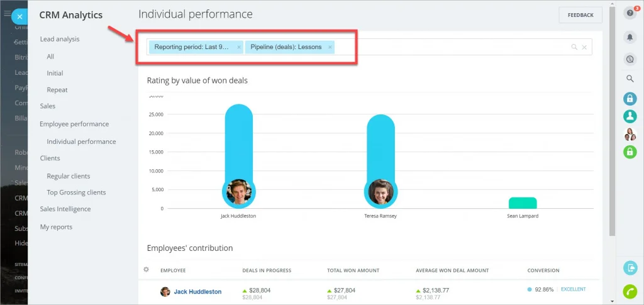Remove the Pipeline Lessons filter tag
Image resolution: width=644 pixels, height=305 pixels.
pyautogui.click(x=330, y=47)
